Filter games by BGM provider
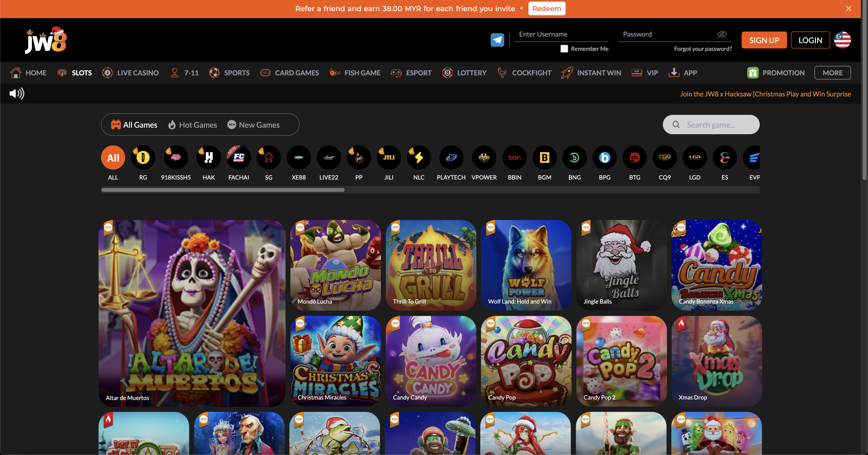Viewport: 868px width, 455px height. (x=544, y=163)
